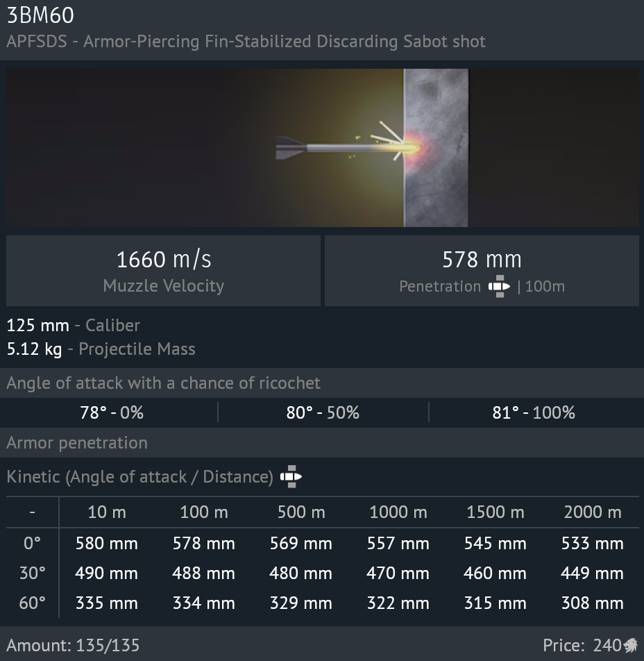Click the 3BM60 shell title

(40, 15)
